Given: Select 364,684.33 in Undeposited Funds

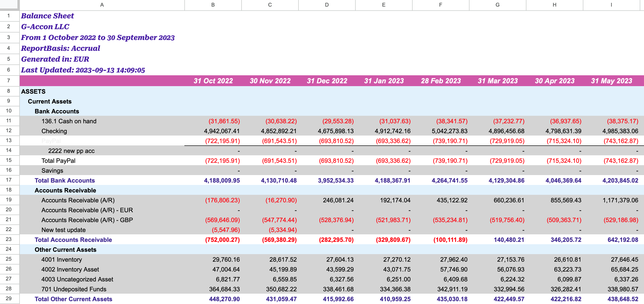Looking at the screenshot, I should coord(224,289).
